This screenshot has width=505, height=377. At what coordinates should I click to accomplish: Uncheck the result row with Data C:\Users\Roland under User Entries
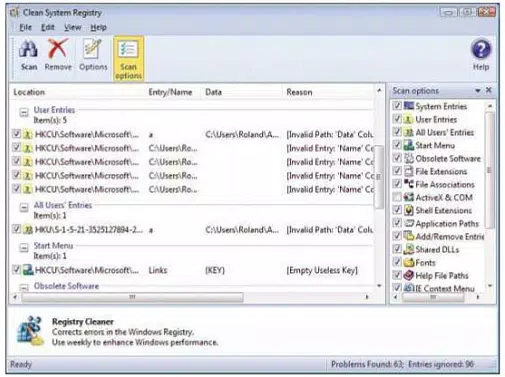[16, 134]
